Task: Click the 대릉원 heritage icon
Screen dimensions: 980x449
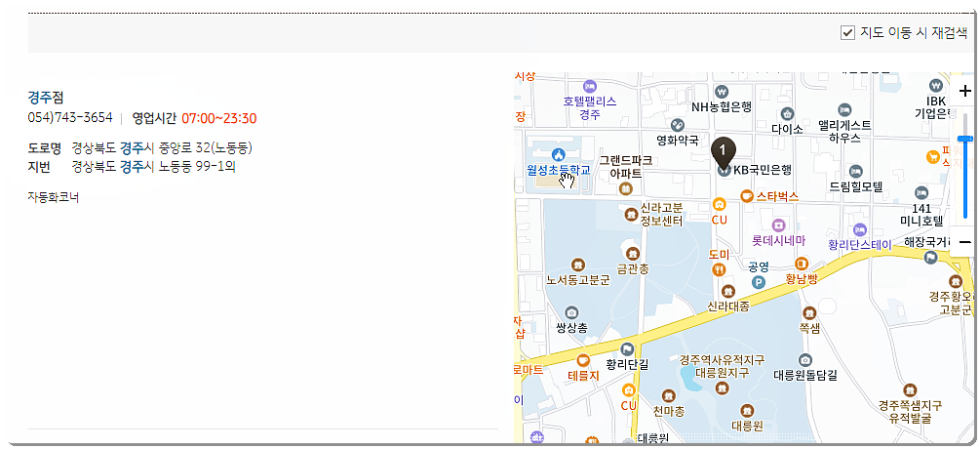Action: 747,411
